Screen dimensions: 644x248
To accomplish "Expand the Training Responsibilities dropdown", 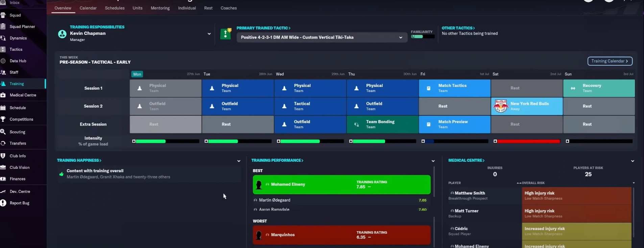I will pyautogui.click(x=209, y=34).
